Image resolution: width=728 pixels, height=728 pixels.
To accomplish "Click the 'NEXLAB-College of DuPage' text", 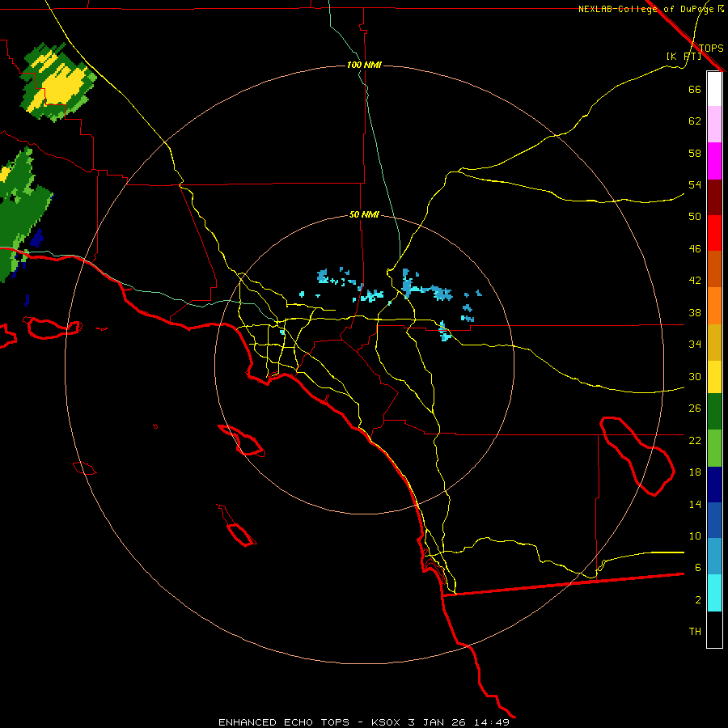I will [646, 9].
